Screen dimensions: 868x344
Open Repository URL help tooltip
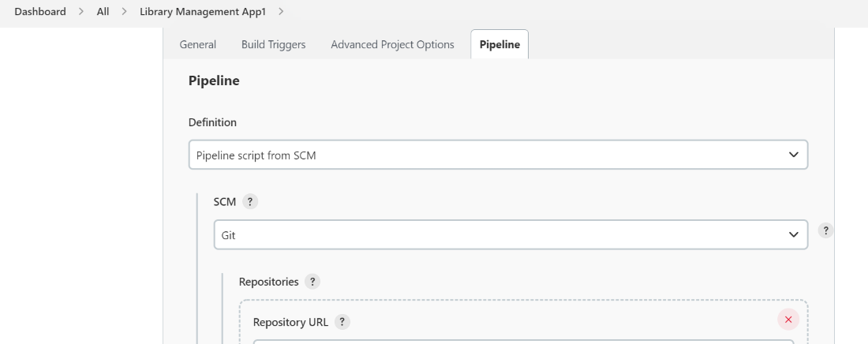342,322
